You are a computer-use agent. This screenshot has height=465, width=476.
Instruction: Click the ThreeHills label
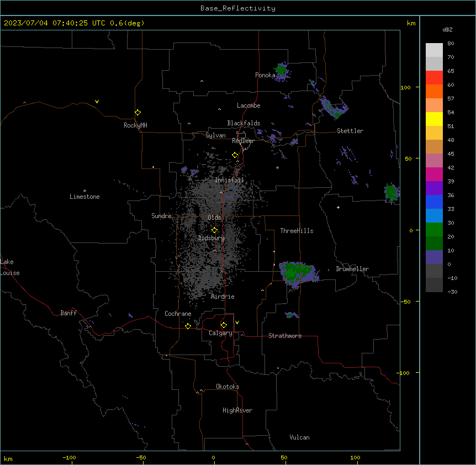click(x=297, y=231)
